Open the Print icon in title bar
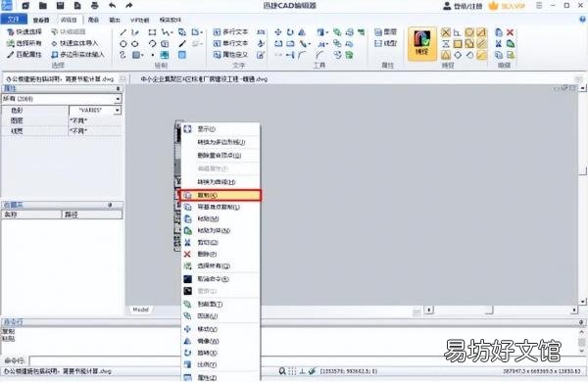This screenshot has height=382, width=588. tap(94, 6)
